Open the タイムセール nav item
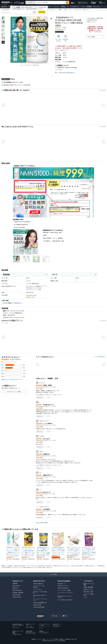The image size is (107, 644). tap(56, 7)
